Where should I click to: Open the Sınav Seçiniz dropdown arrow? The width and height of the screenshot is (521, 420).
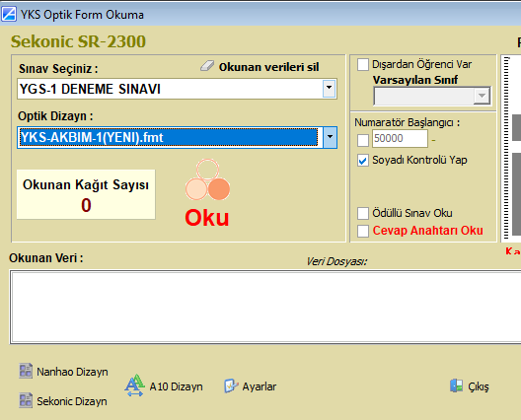coord(329,89)
